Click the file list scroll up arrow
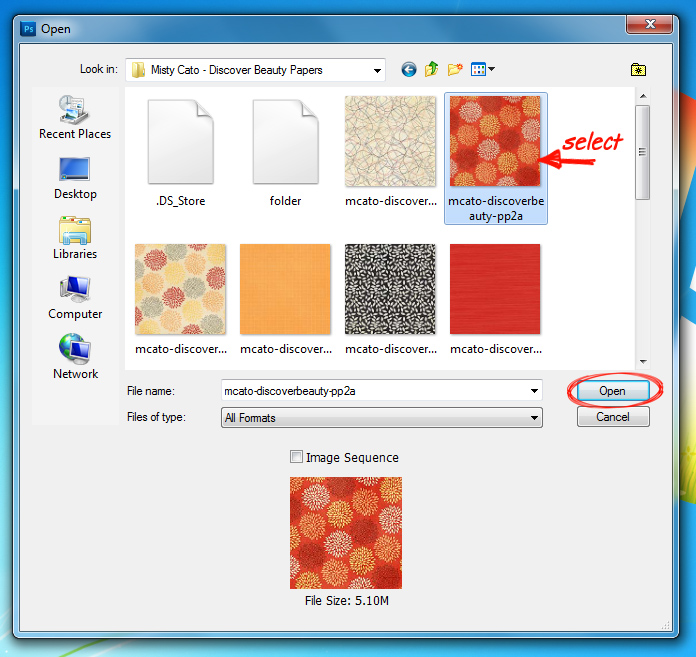 coord(643,96)
